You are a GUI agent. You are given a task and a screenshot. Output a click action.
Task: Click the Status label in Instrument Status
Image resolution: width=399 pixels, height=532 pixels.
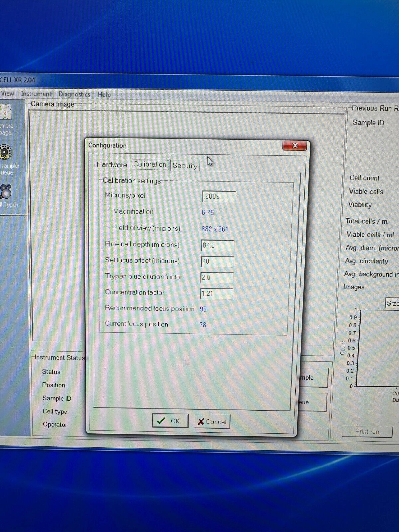[x=51, y=372]
